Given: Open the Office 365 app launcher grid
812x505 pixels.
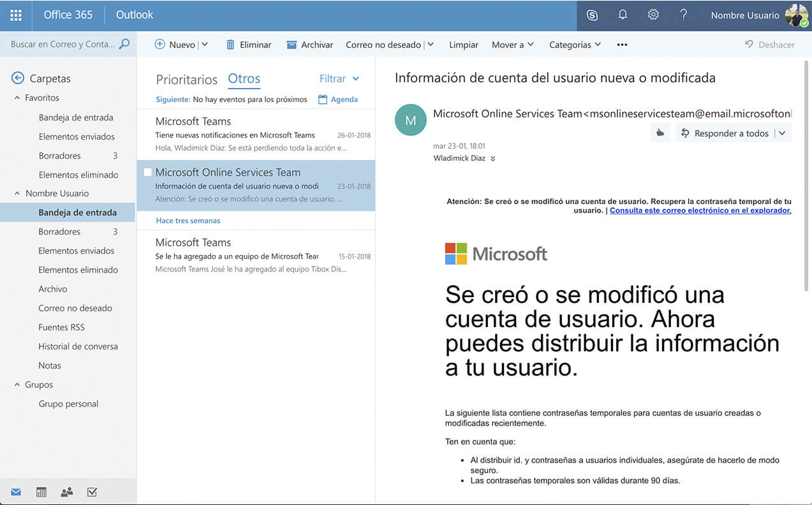Looking at the screenshot, I should [16, 15].
